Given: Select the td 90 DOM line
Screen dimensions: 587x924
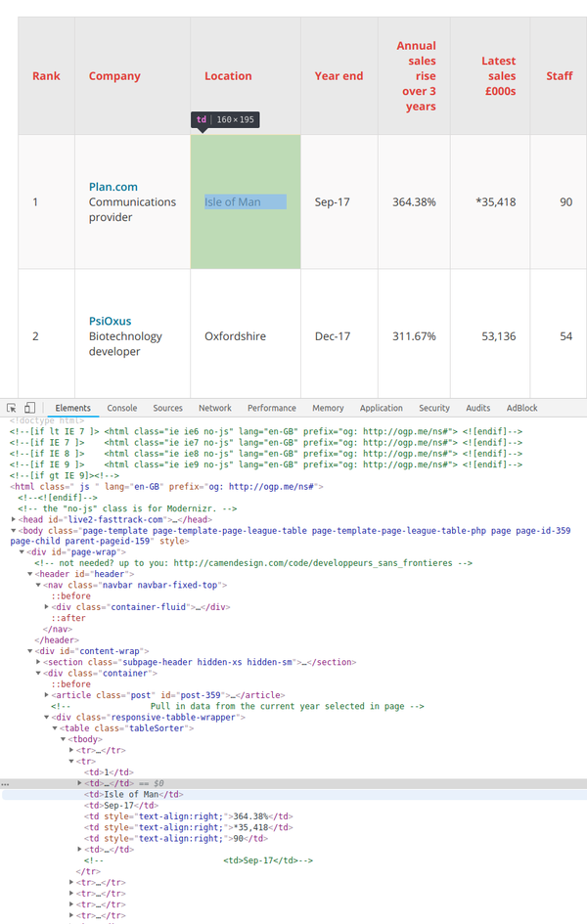Looking at the screenshot, I should [x=176, y=839].
